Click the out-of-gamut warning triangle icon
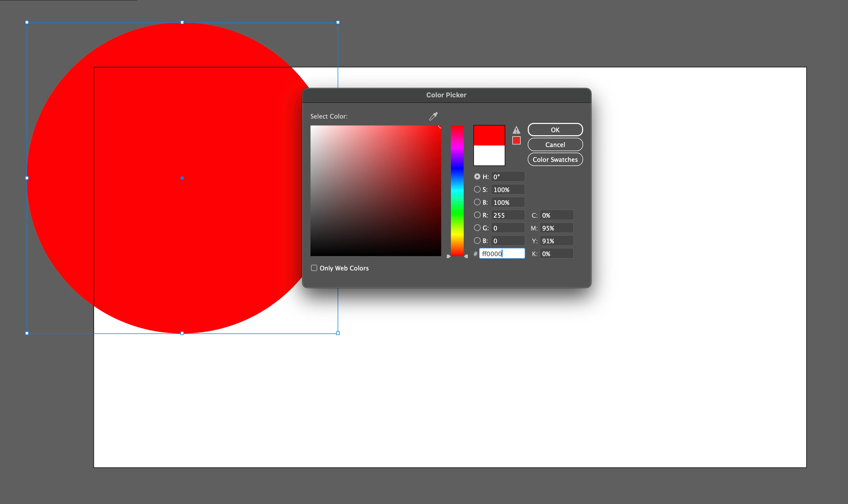Image resolution: width=848 pixels, height=504 pixels. tap(516, 130)
